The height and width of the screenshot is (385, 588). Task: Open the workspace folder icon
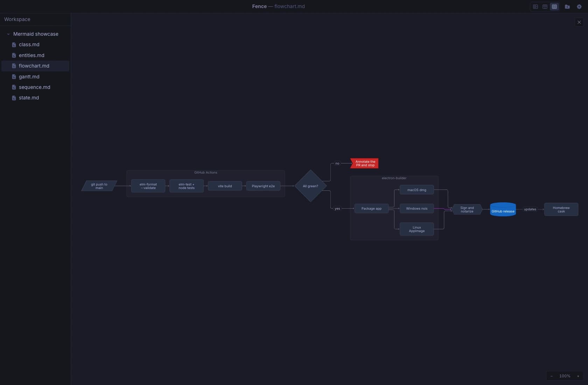pyautogui.click(x=567, y=7)
